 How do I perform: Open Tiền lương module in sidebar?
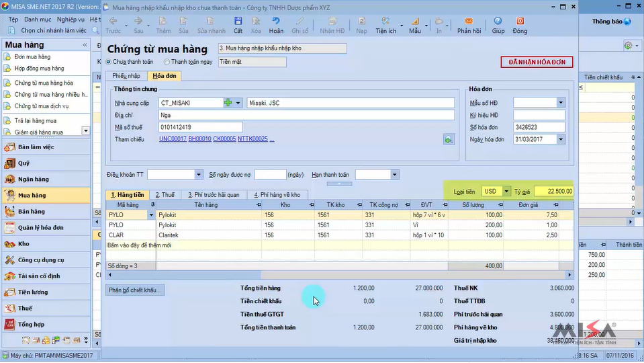(x=46, y=292)
